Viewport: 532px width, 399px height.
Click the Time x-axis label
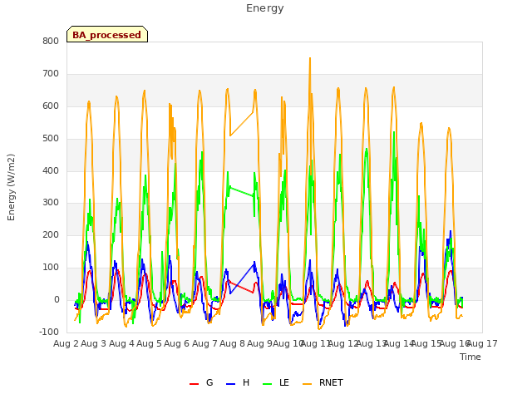click(470, 357)
